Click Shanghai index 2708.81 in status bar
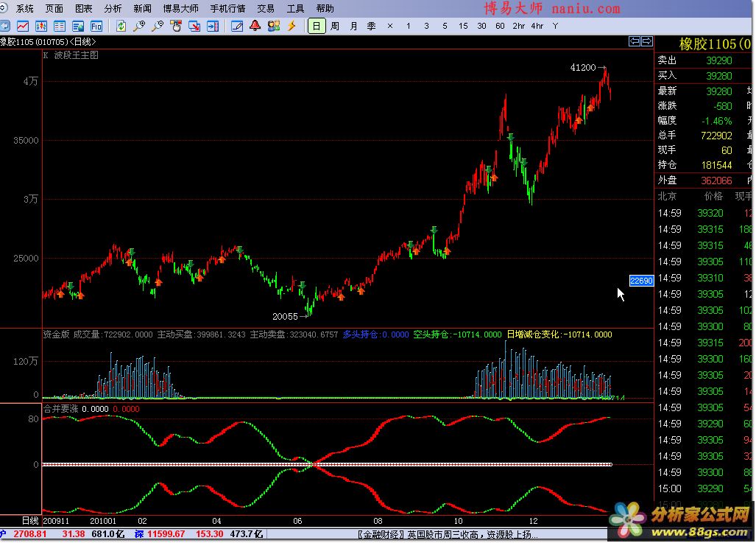 click(x=30, y=534)
